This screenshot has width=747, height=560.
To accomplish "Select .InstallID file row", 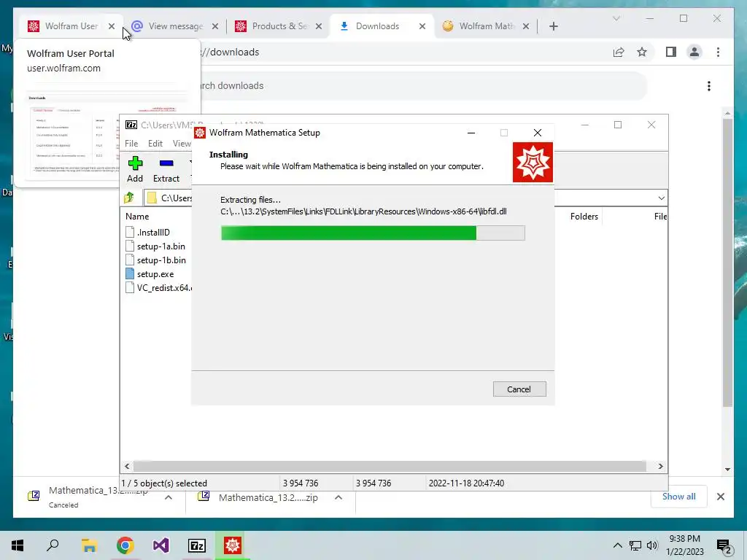I will (147, 233).
